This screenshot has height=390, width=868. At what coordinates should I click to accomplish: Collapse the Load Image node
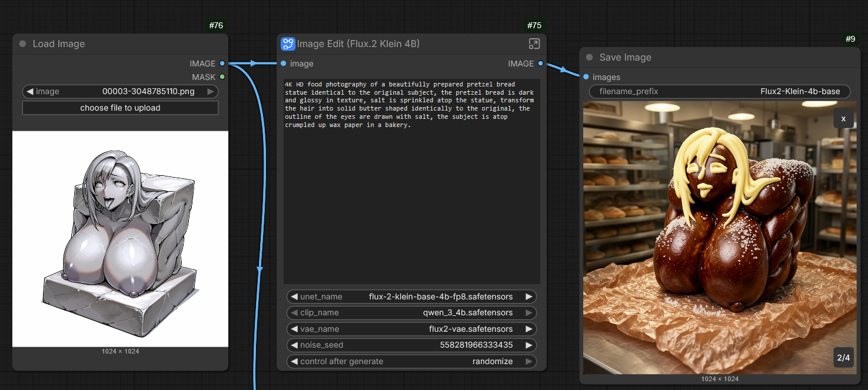(x=22, y=44)
